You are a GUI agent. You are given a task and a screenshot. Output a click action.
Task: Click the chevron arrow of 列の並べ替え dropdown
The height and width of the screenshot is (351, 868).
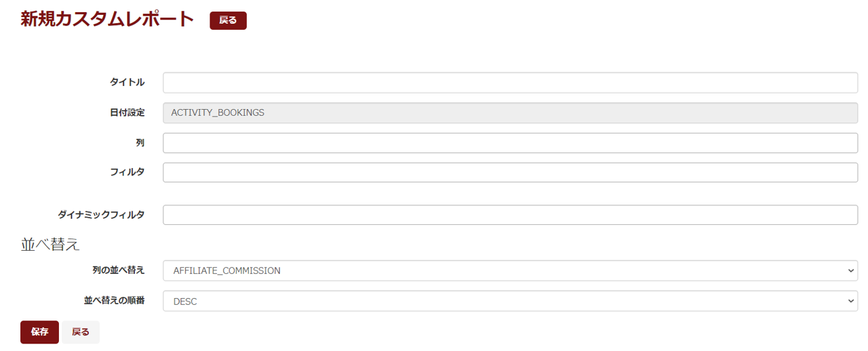click(x=851, y=270)
